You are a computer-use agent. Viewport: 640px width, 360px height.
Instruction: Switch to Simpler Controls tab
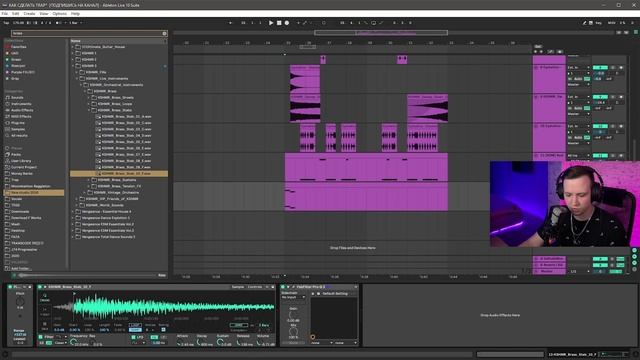point(255,287)
